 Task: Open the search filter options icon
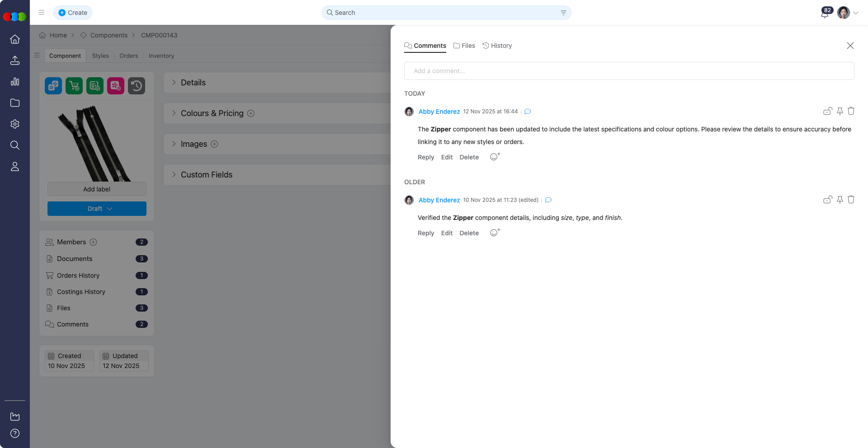tap(563, 13)
